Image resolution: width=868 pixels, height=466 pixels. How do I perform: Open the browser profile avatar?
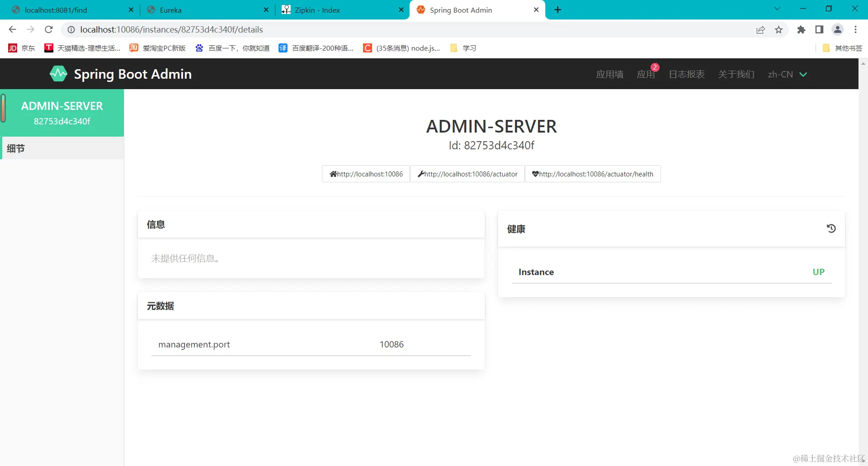pos(838,29)
